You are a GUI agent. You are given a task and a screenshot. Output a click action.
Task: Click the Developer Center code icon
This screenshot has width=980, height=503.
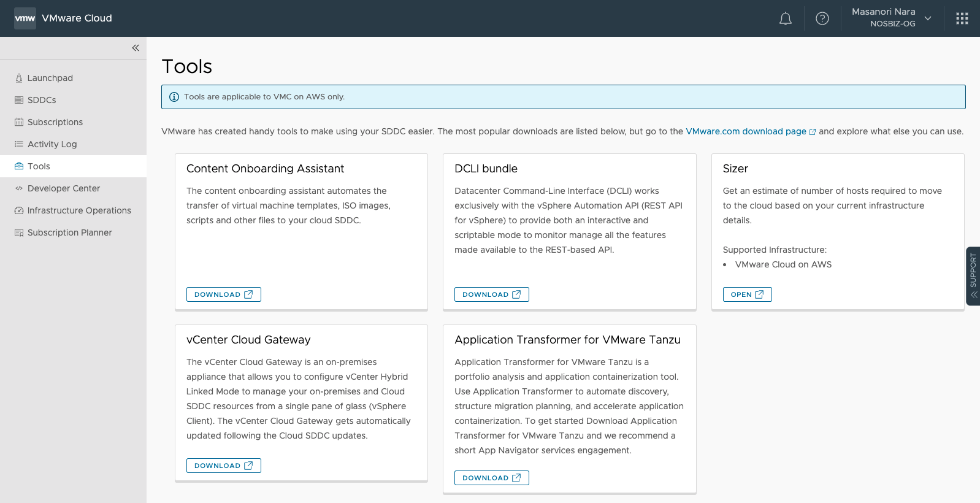[19, 188]
